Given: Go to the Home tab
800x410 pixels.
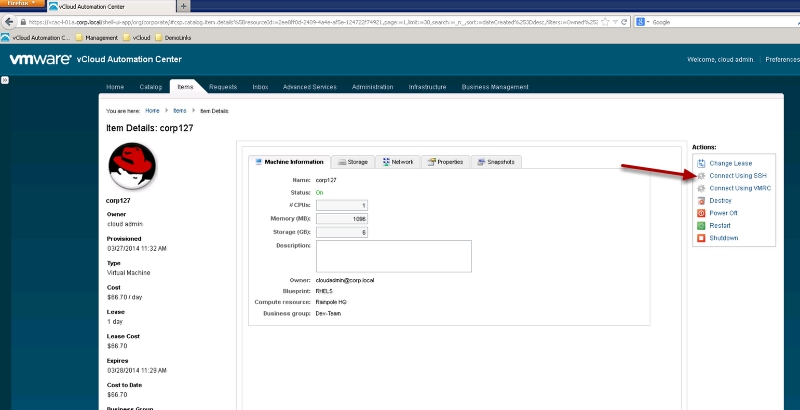Looking at the screenshot, I should [115, 87].
